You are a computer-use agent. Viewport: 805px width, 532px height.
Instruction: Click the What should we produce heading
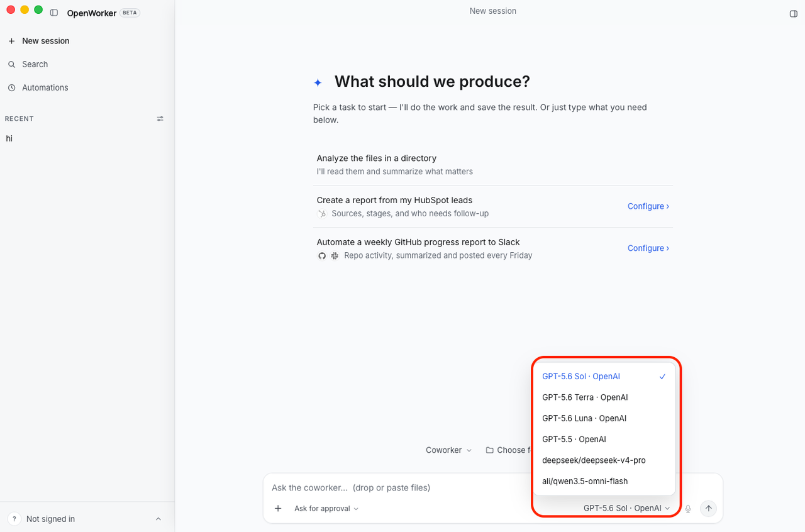click(x=432, y=82)
